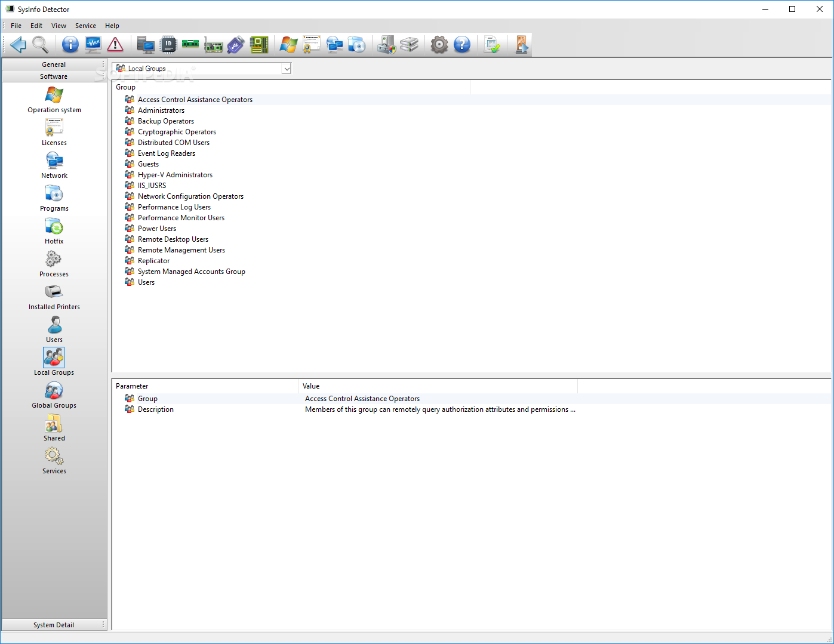Open the magnifying glass search tool
The width and height of the screenshot is (834, 644).
click(41, 45)
